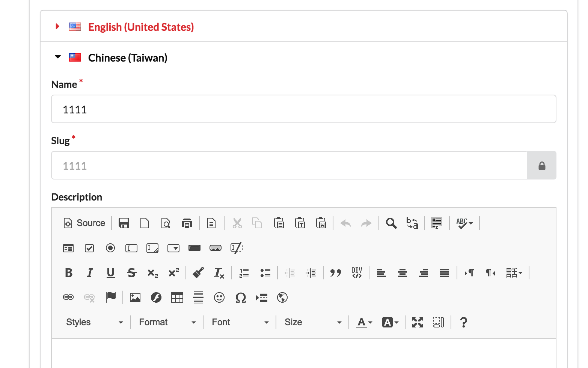Screen dimensions: 588x368
Task: Click the Paste clipboard icon
Action: tap(279, 223)
